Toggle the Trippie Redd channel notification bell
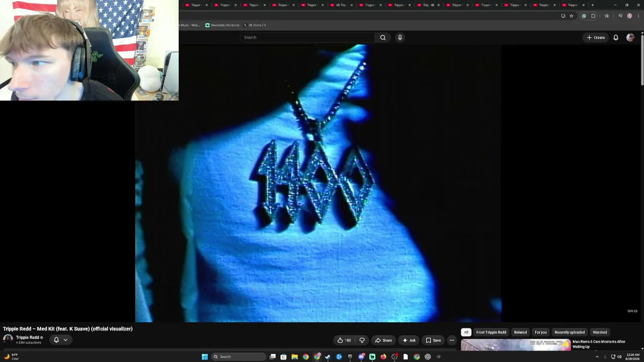This screenshot has width=644, height=362. pos(56,340)
